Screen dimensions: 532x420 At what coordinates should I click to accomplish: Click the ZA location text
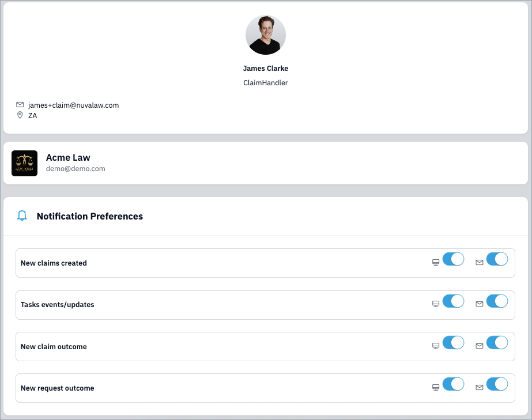coord(33,116)
